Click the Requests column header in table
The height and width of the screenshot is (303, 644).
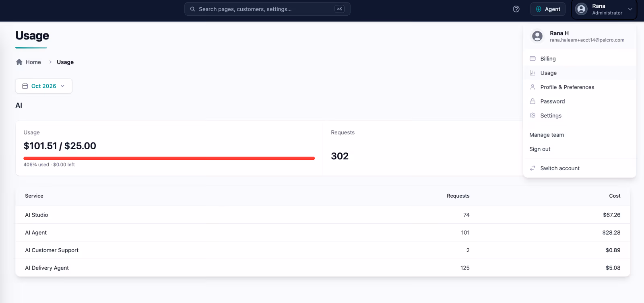coord(458,196)
